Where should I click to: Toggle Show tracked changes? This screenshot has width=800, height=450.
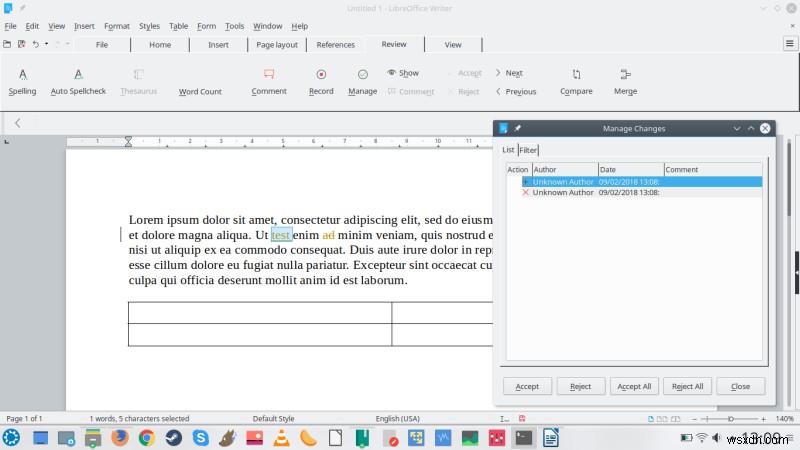(x=403, y=73)
